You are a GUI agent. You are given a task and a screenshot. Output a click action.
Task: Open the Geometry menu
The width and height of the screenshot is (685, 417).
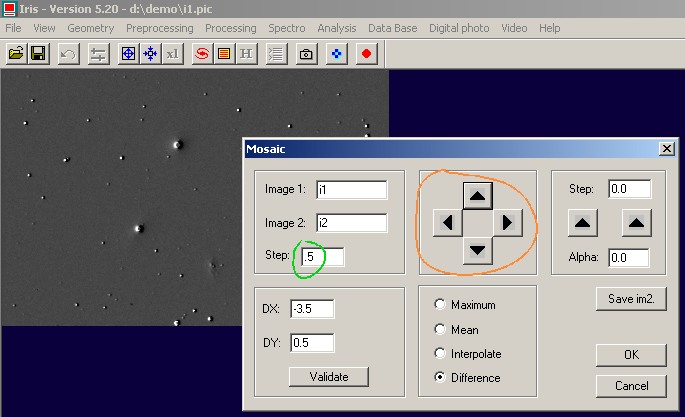coord(90,28)
